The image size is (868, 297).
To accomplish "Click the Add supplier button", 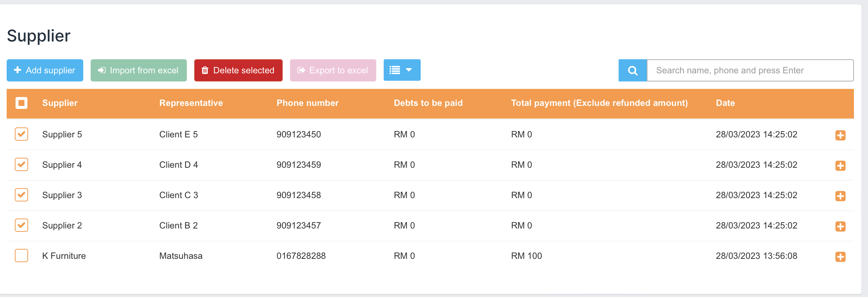I will [45, 70].
